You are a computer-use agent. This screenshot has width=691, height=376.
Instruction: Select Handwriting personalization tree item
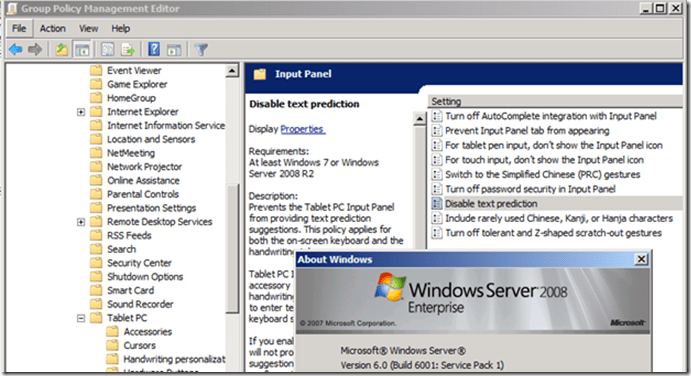click(x=174, y=359)
